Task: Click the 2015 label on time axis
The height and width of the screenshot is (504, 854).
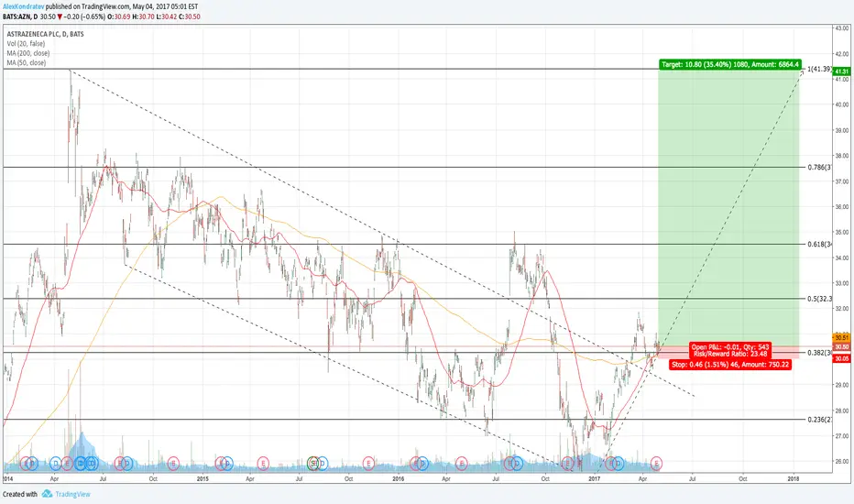Action: point(203,479)
